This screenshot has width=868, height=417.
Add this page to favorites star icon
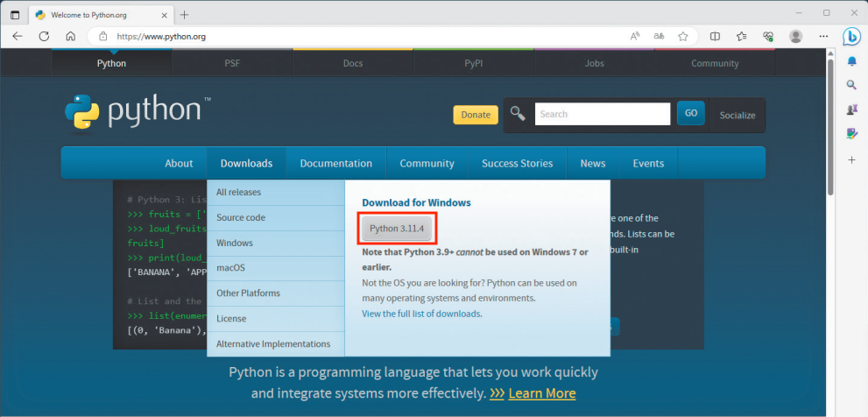tap(683, 37)
